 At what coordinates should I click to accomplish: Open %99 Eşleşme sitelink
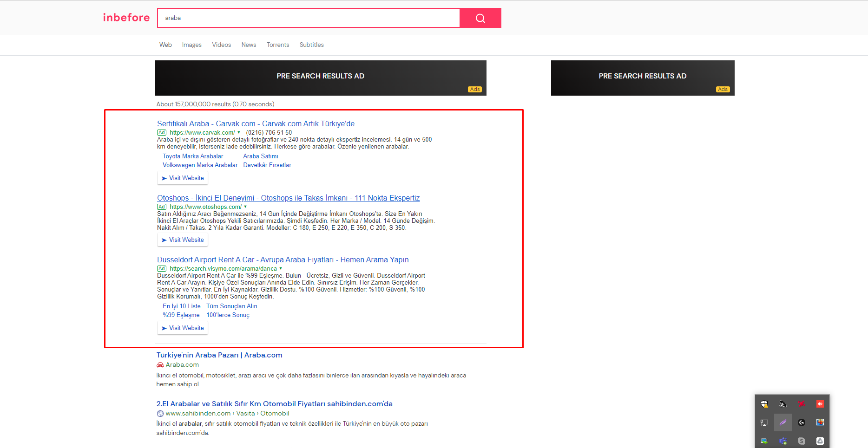[181, 315]
